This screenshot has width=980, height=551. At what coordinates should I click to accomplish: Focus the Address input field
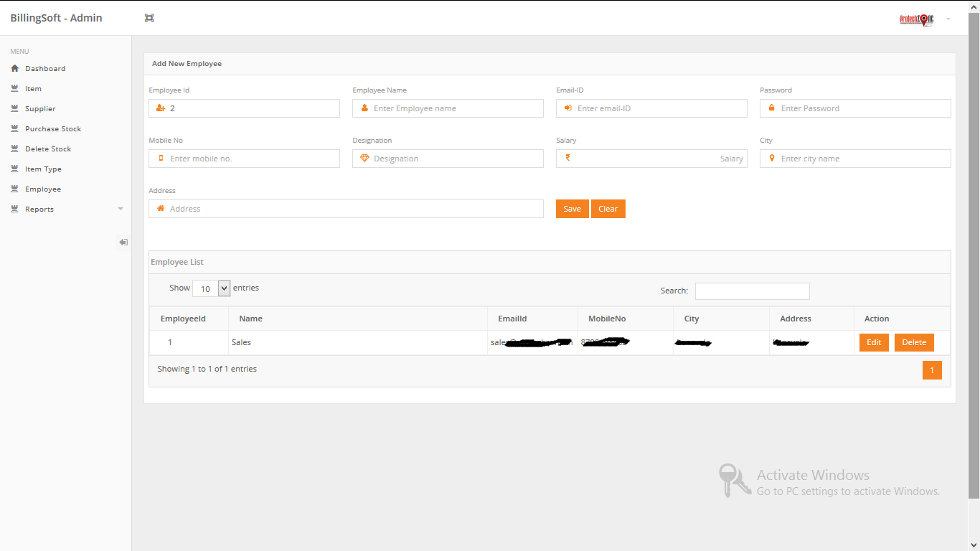click(346, 209)
